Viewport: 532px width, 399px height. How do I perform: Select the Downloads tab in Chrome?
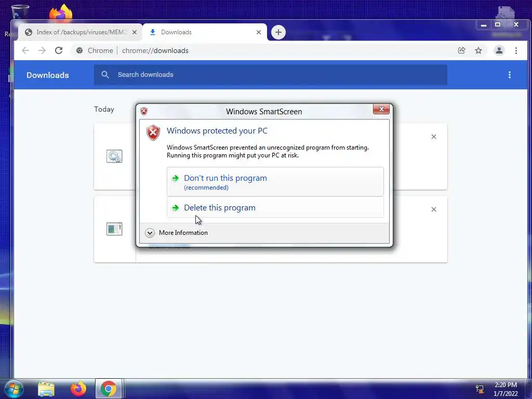point(205,32)
